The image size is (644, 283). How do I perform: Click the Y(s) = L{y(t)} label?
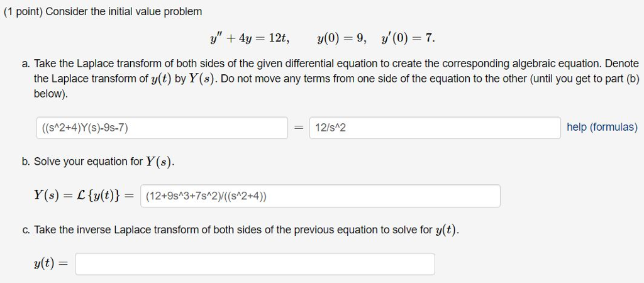(84, 196)
